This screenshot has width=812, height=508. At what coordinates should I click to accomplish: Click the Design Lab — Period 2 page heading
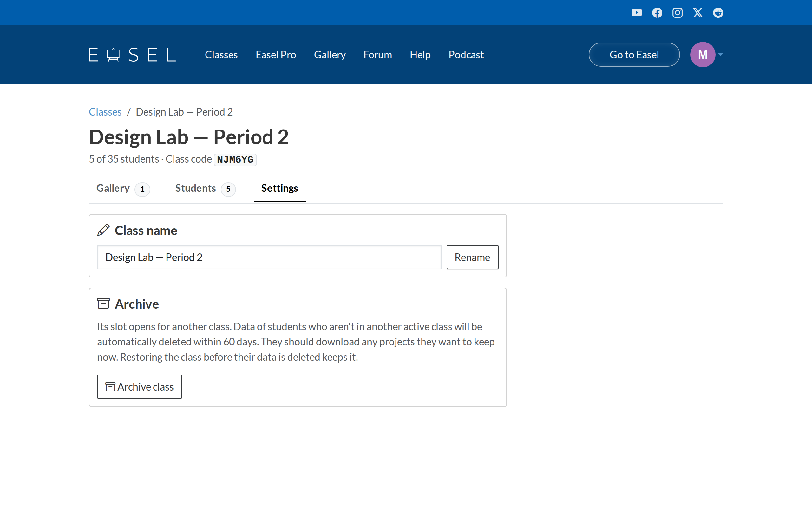point(189,137)
